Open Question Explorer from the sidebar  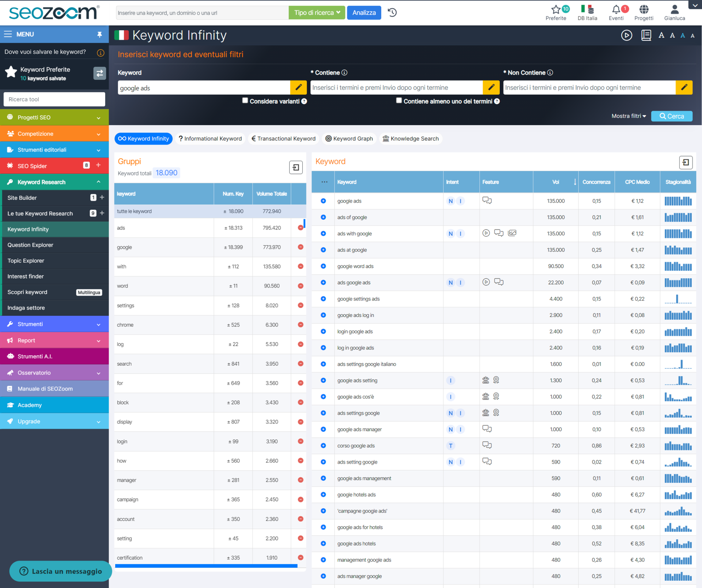[30, 245]
